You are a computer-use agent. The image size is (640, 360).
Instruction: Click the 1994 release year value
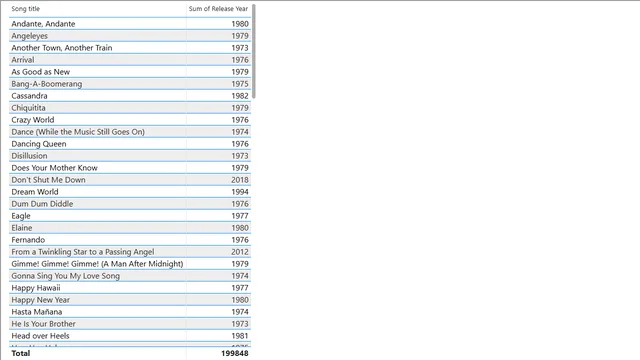[x=240, y=192]
